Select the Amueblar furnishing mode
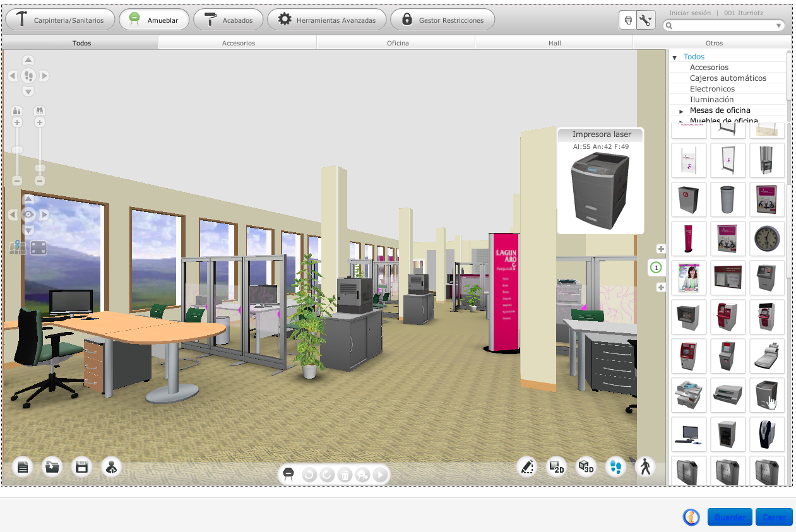796x532 pixels. pyautogui.click(x=154, y=20)
